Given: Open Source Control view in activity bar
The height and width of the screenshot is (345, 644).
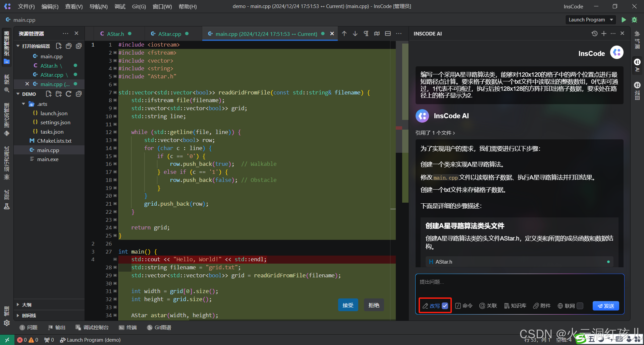Looking at the screenshot, I should pyautogui.click(x=7, y=119).
